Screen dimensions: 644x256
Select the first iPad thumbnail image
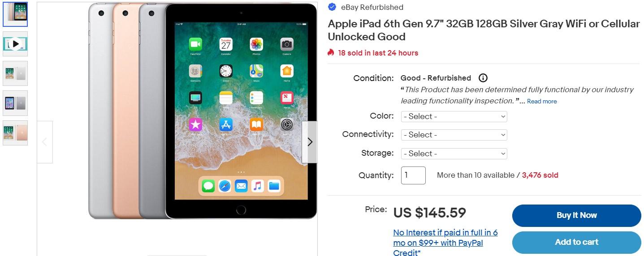tap(15, 14)
